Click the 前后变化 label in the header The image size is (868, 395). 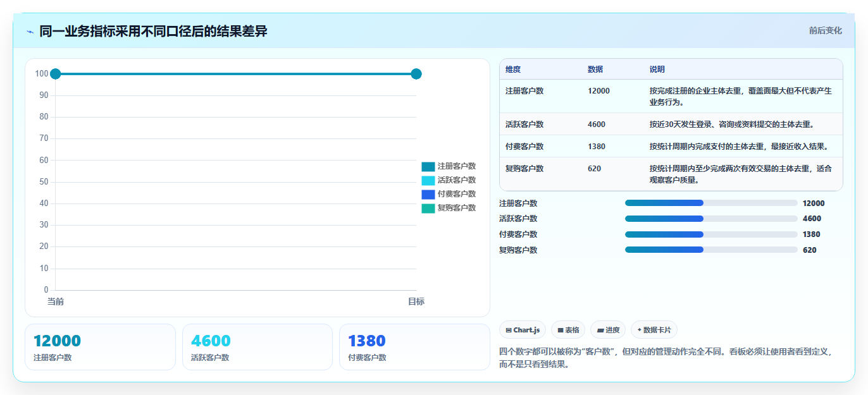point(825,30)
